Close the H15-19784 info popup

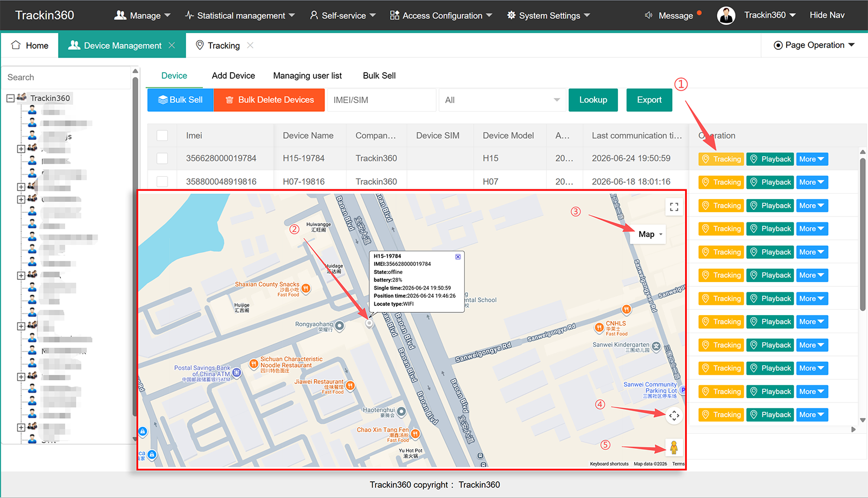[x=458, y=257]
